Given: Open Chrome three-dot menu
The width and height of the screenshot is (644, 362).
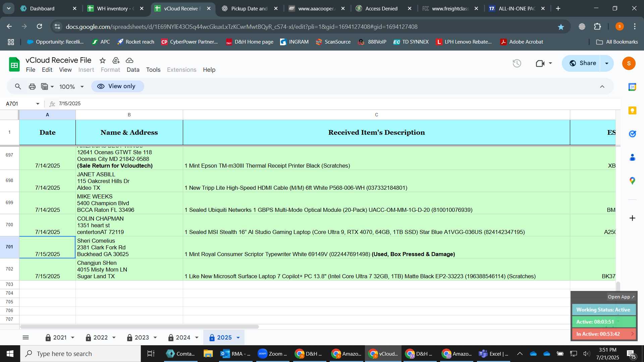Looking at the screenshot, I should (x=635, y=26).
